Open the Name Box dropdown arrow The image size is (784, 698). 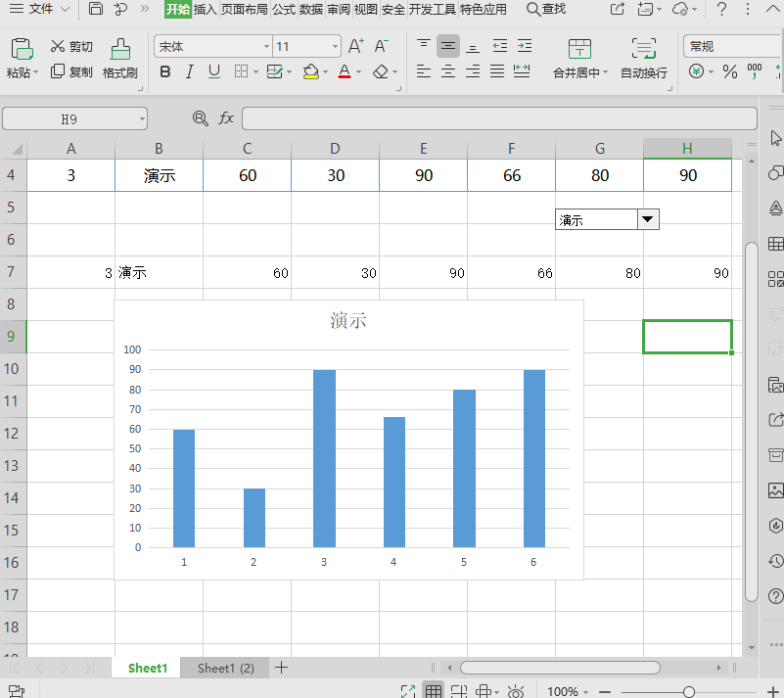(x=142, y=119)
